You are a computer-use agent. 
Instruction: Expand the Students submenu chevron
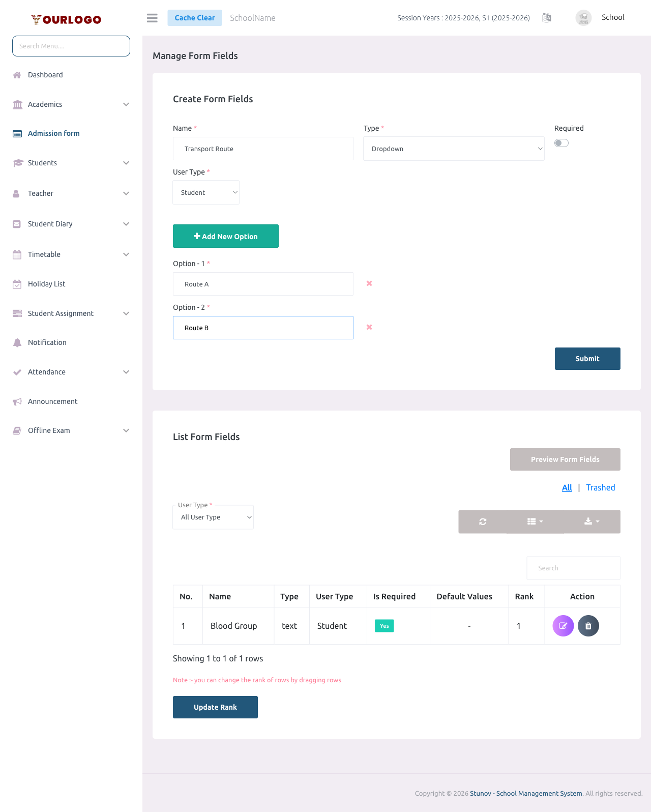click(126, 163)
